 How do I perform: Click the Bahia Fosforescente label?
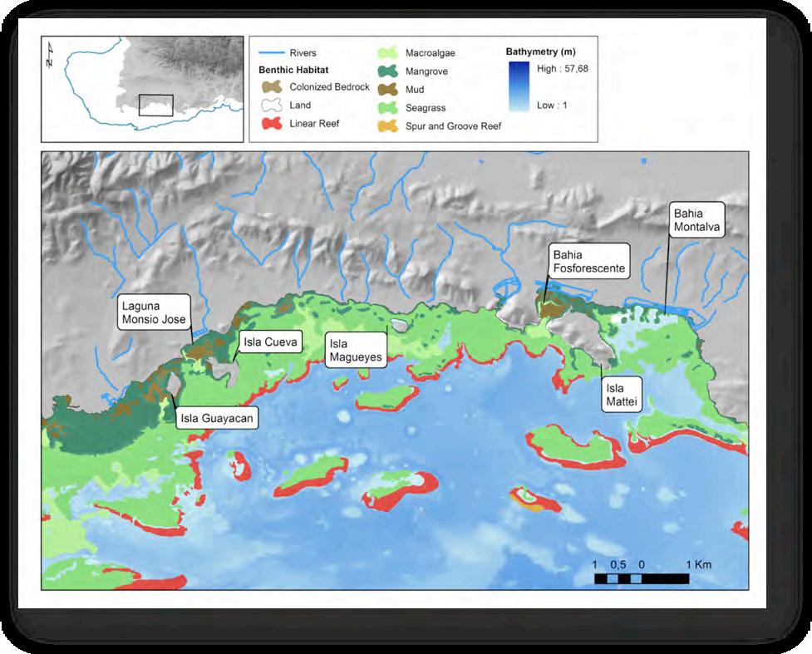coord(589,262)
